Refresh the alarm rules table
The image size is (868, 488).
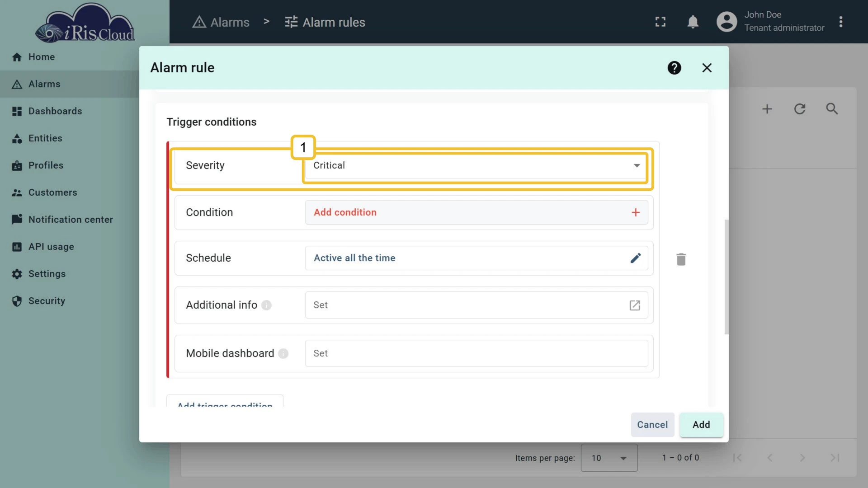[x=800, y=109]
